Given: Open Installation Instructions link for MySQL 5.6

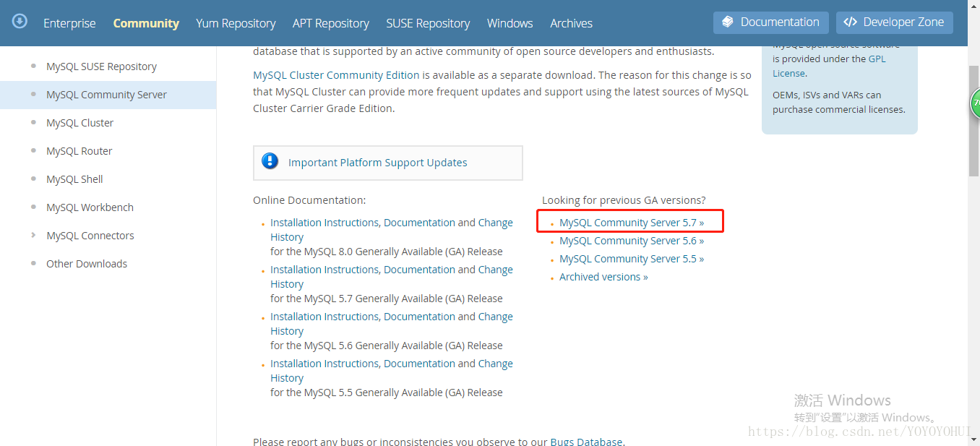Looking at the screenshot, I should click(324, 317).
